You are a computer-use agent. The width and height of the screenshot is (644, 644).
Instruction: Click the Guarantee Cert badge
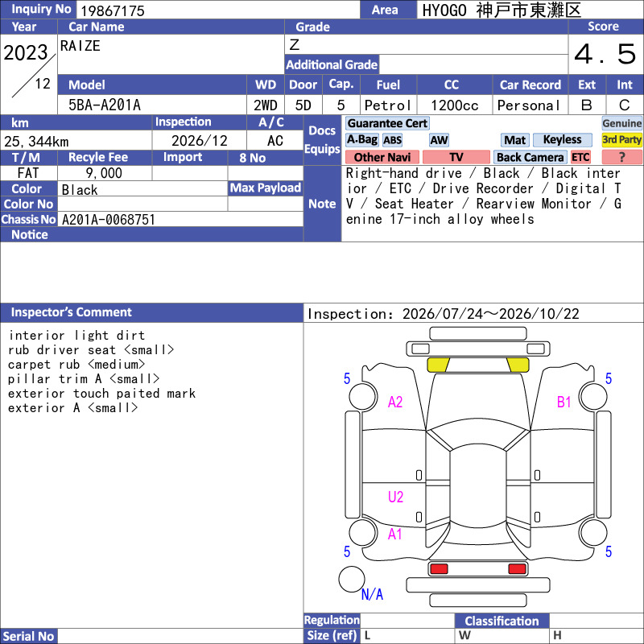point(387,123)
